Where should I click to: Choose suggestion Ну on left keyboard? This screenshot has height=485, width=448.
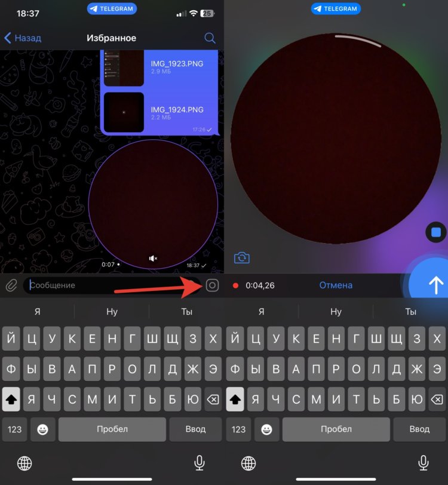coord(112,311)
